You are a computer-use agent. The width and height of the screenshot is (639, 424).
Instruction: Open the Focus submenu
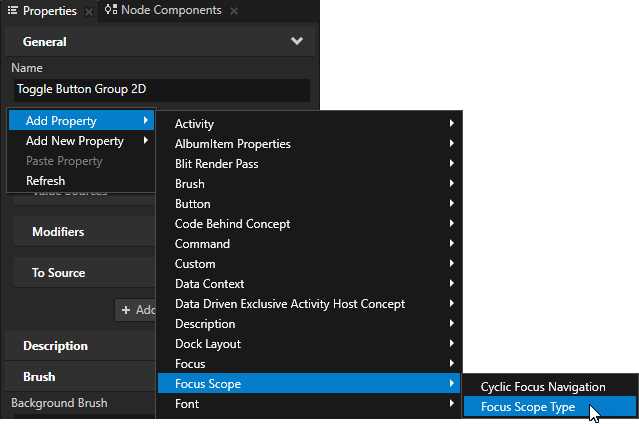(309, 363)
